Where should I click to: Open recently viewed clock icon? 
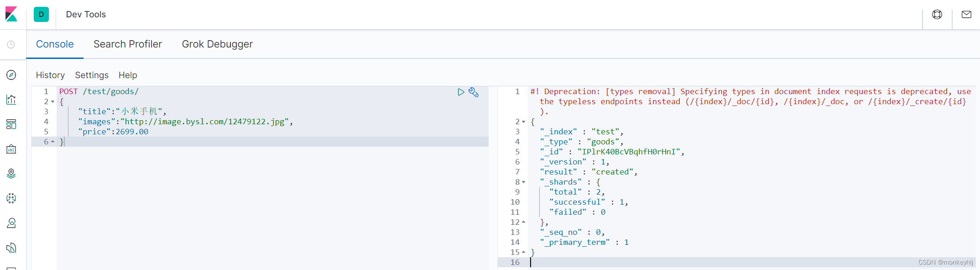[11, 44]
